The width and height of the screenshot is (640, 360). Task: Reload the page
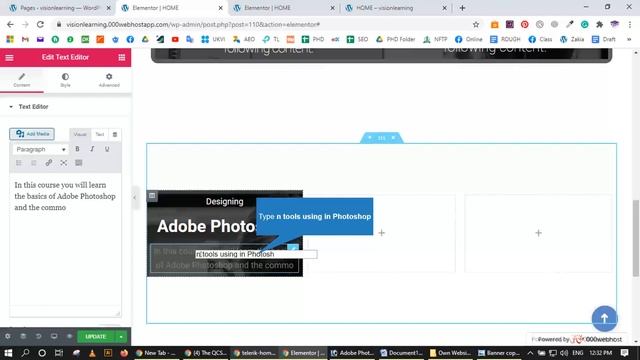[x=40, y=24]
